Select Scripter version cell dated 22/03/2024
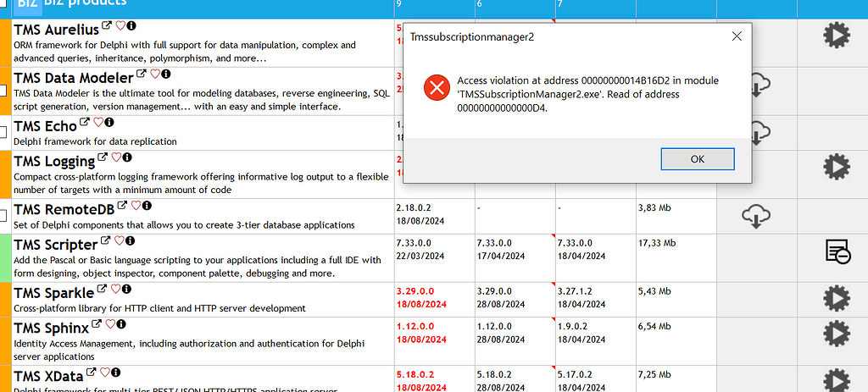This screenshot has height=392, width=868. point(435,257)
